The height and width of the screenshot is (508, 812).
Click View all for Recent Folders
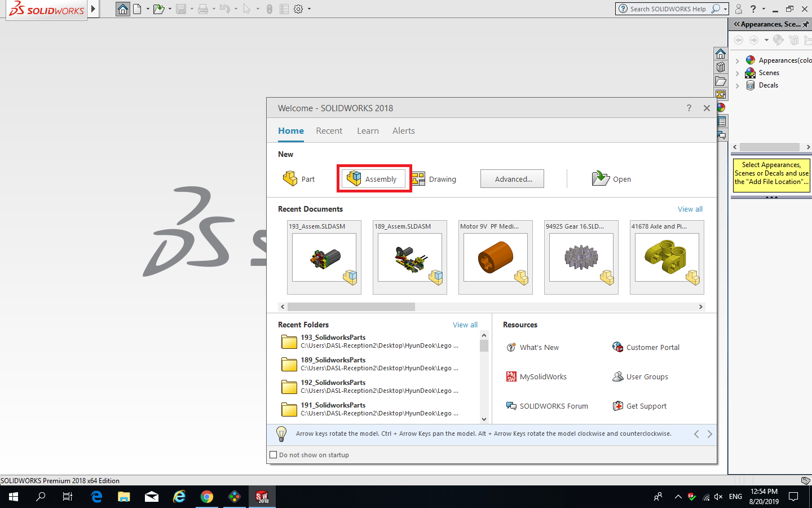[x=465, y=325]
